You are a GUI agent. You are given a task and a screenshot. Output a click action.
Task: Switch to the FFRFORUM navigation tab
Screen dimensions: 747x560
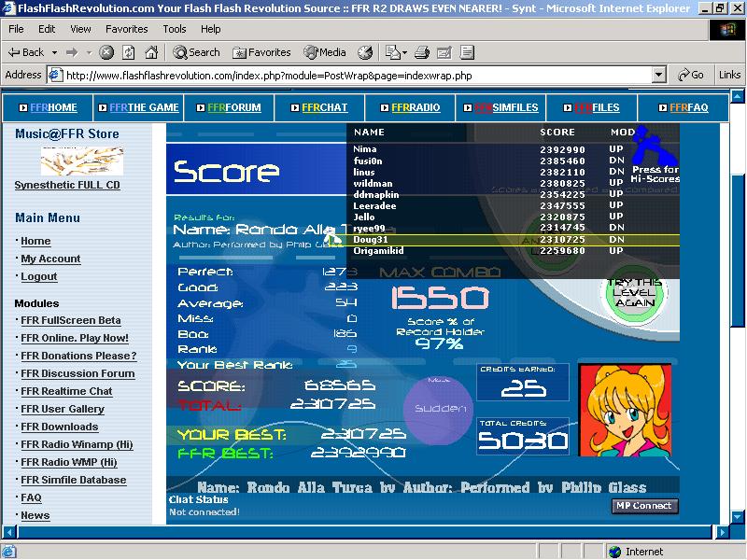click(x=229, y=107)
